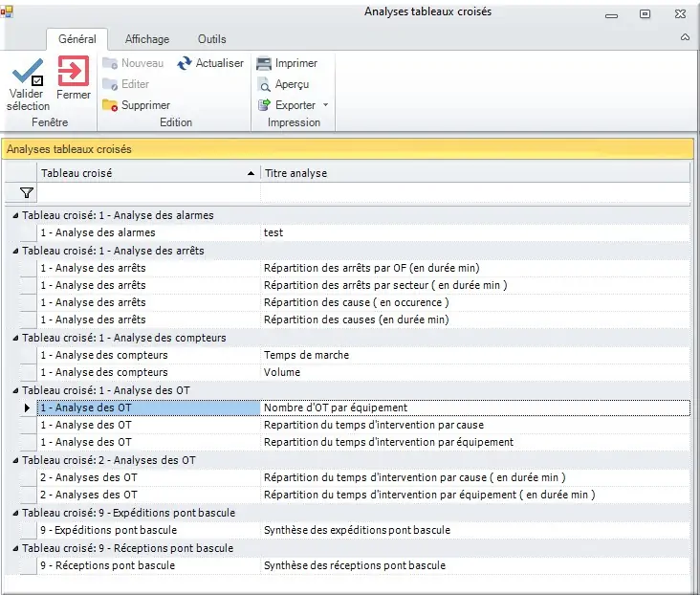The image size is (700, 595).
Task: Click the 9 - Réceptions pont bascule cell
Action: point(148,565)
